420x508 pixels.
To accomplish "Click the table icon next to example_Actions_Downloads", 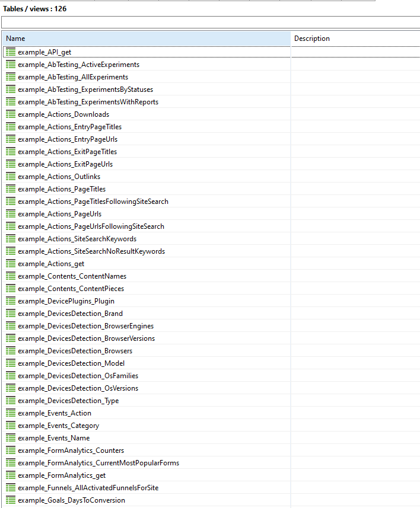I will click(11, 114).
